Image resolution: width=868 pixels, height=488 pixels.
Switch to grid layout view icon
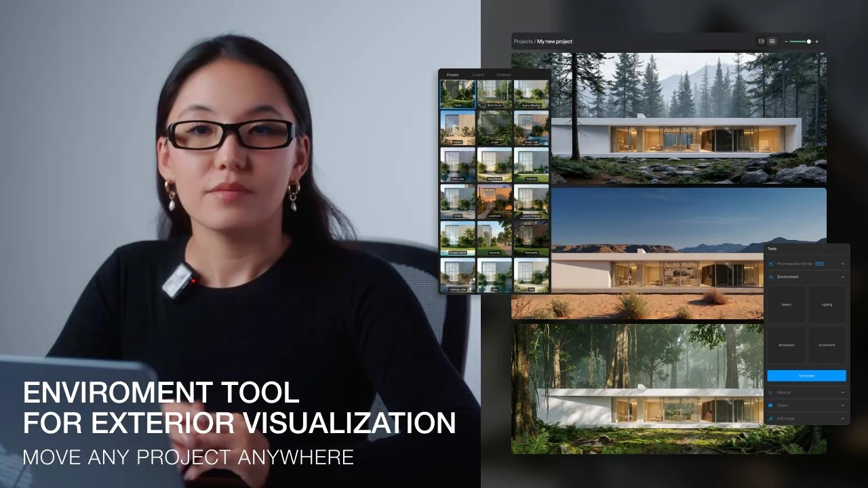pos(772,41)
